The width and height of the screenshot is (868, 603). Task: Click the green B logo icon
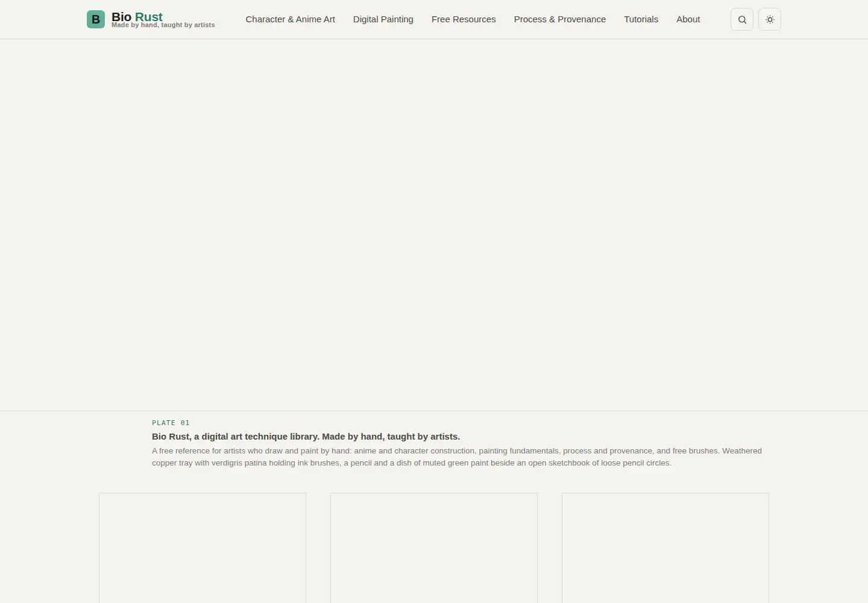click(96, 19)
